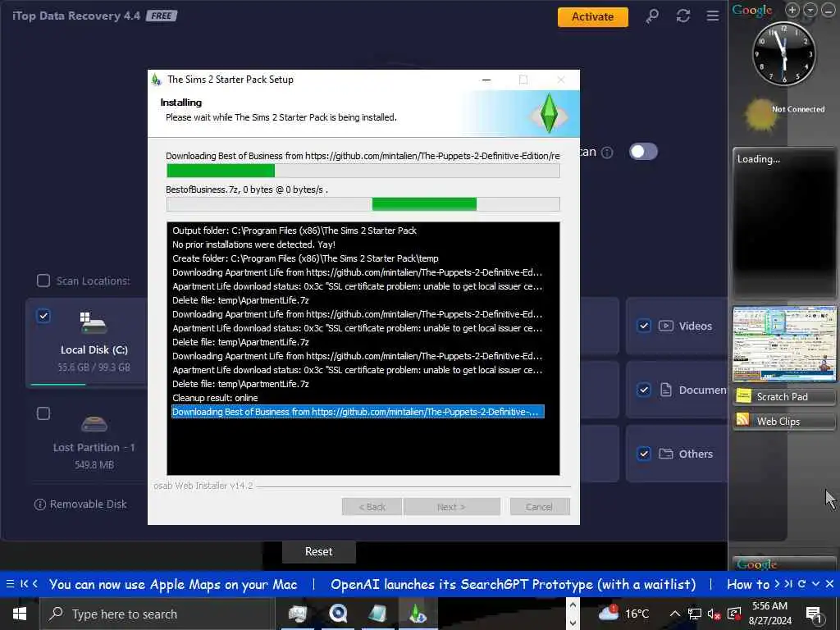Screen dimensions: 840x630
Task: Click the refresh icon in iTop Data Recovery
Action: tap(683, 16)
